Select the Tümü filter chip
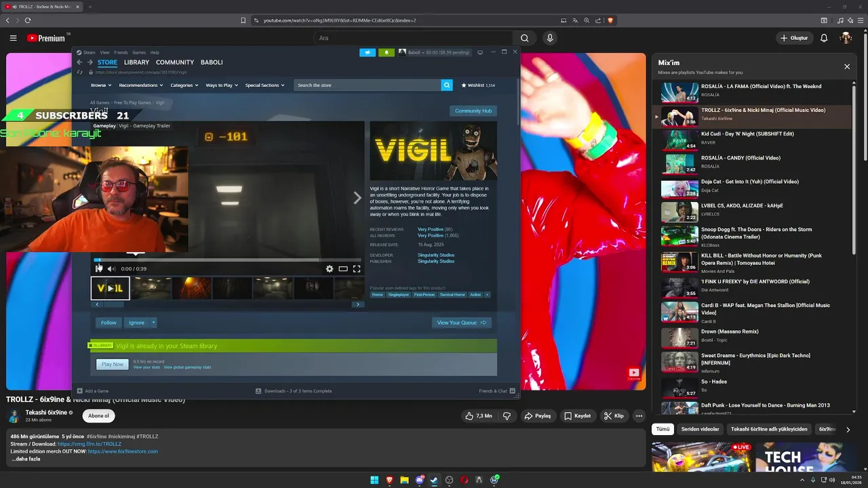Image resolution: width=868 pixels, height=488 pixels. point(663,429)
